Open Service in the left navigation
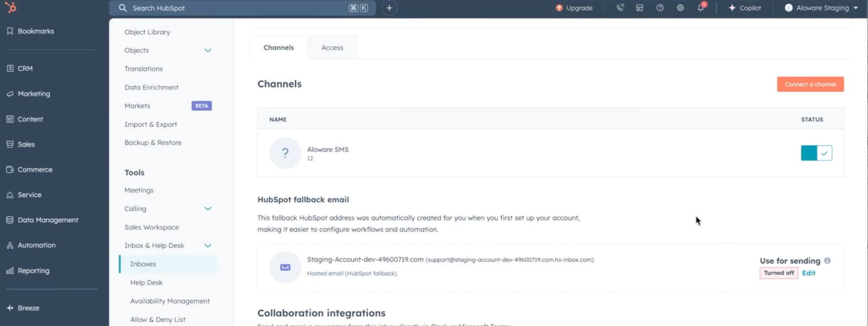Image resolution: width=868 pixels, height=326 pixels. [24, 195]
